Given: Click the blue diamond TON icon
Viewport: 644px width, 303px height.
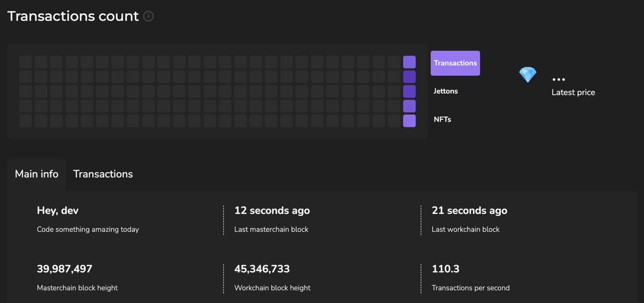Looking at the screenshot, I should [528, 75].
